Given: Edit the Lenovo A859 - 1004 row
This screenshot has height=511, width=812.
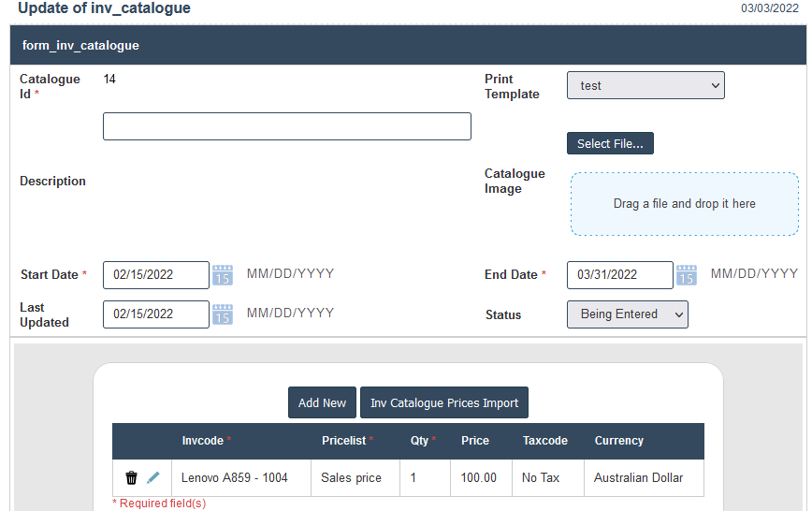Looking at the screenshot, I should pyautogui.click(x=152, y=478).
